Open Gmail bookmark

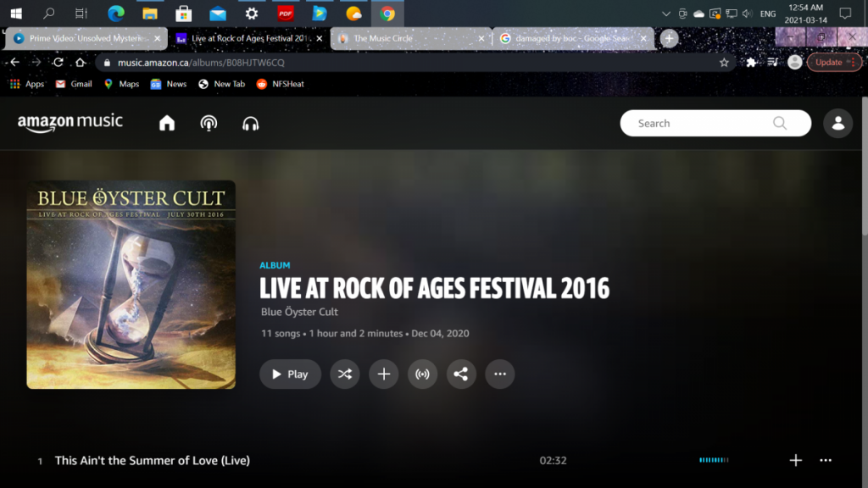tap(74, 84)
